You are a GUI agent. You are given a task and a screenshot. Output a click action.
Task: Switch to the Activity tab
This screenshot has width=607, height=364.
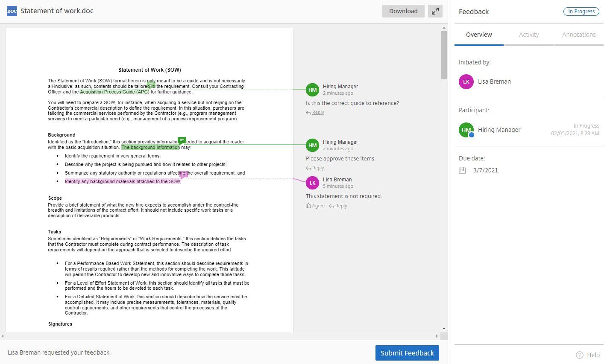click(529, 35)
